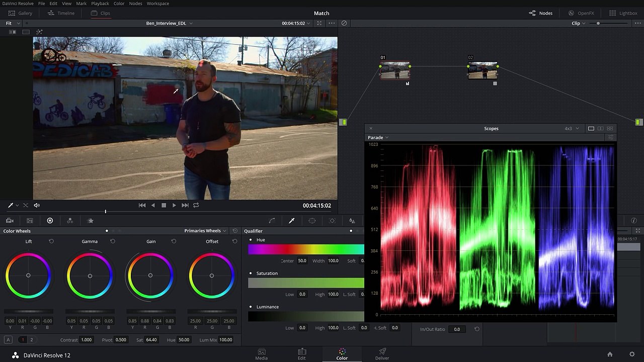Select node 02 thumbnail

point(482,71)
